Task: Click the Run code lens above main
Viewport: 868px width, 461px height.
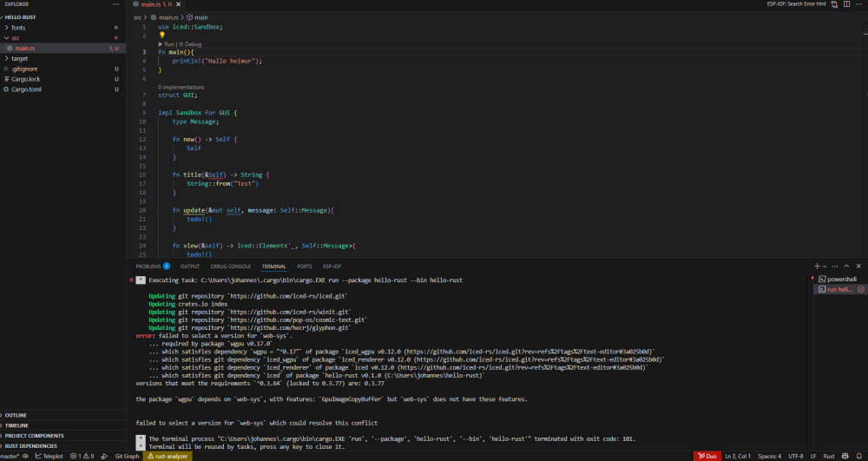Action: [x=167, y=43]
